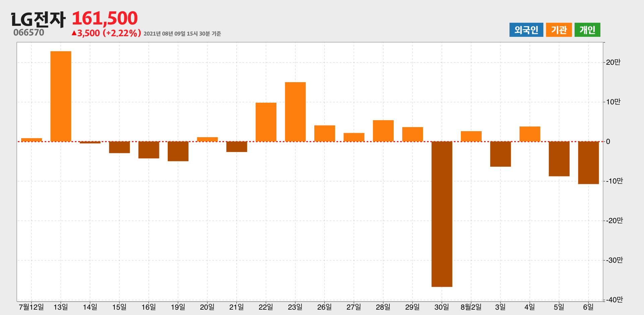
Task: Click the 21일 negative bar
Action: [236, 147]
